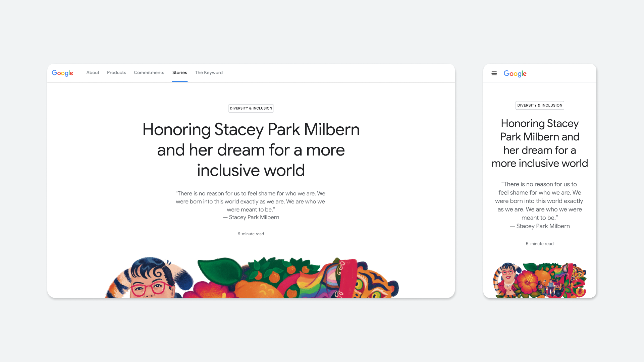Go to the Commitments navigation link
Image resolution: width=644 pixels, height=362 pixels.
pos(149,73)
